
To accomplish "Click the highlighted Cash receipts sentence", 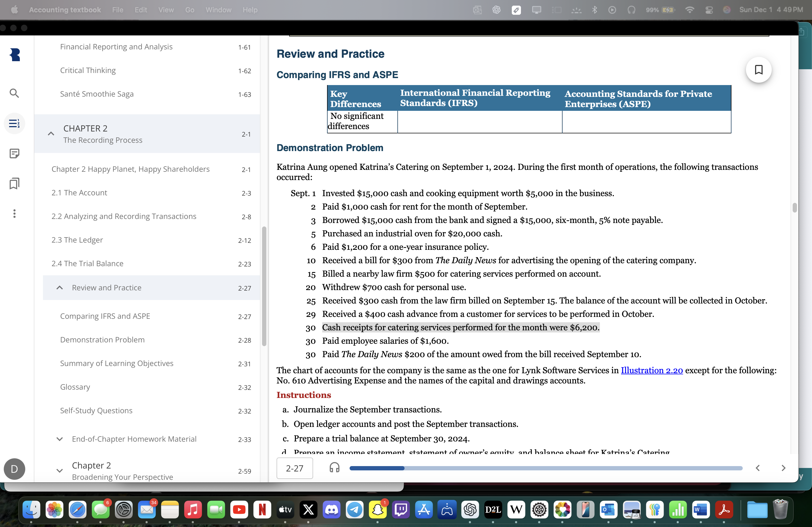I will click(x=461, y=327).
